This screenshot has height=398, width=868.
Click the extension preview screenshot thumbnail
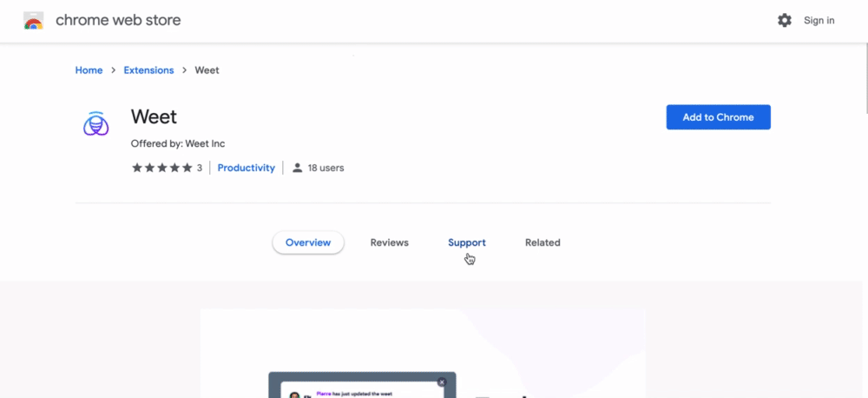(x=423, y=353)
